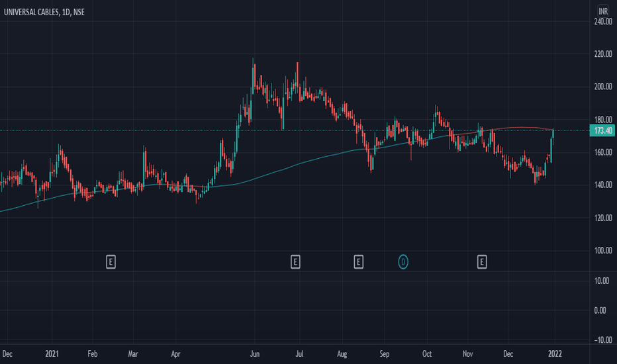Click the Mar label on time axis

click(133, 354)
